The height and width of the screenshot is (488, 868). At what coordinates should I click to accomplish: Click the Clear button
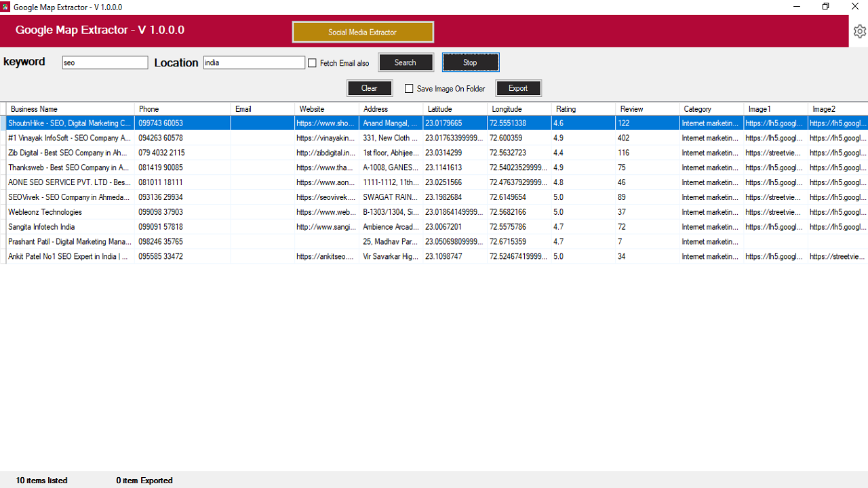(370, 88)
